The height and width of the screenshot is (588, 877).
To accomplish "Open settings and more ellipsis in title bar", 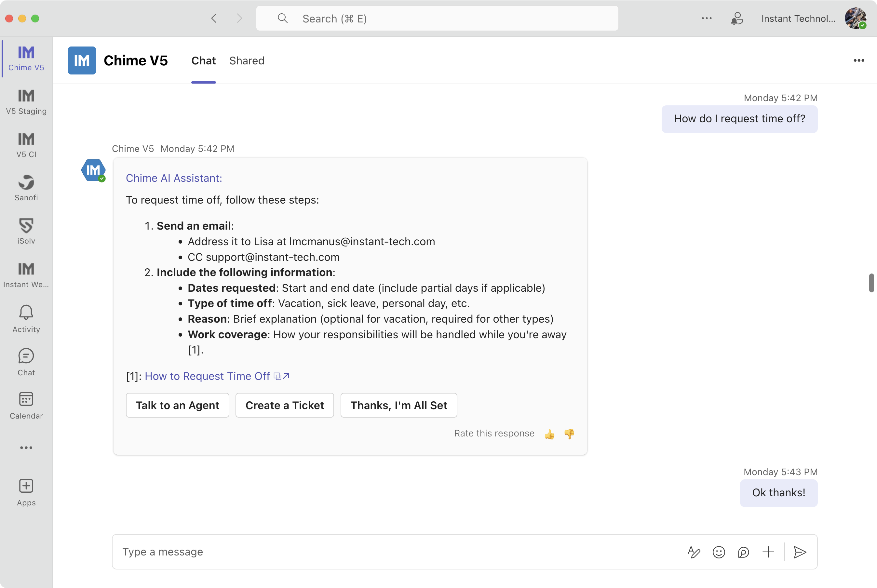I will (707, 18).
